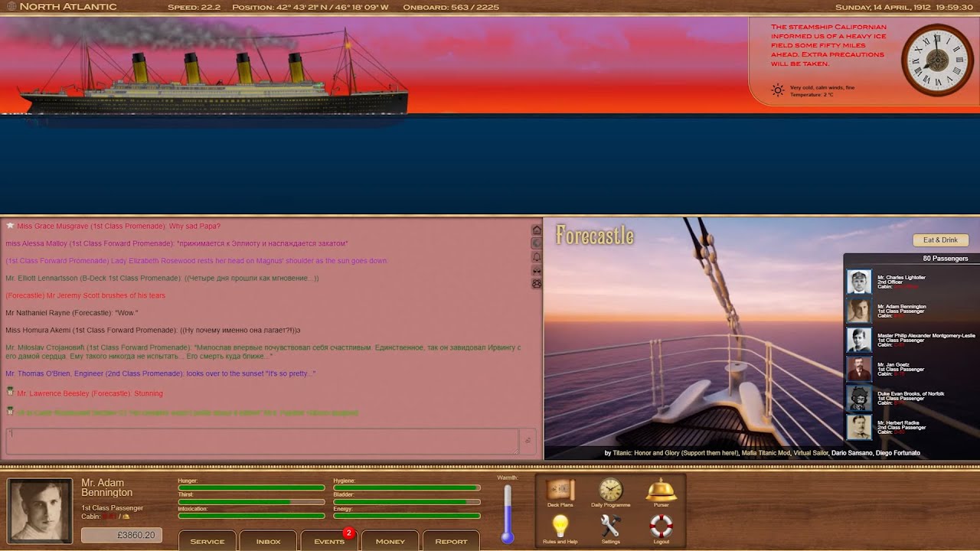980x551 pixels.
Task: Click Mr Nathaniel Rayne's "Wow." message
Action: click(x=72, y=313)
